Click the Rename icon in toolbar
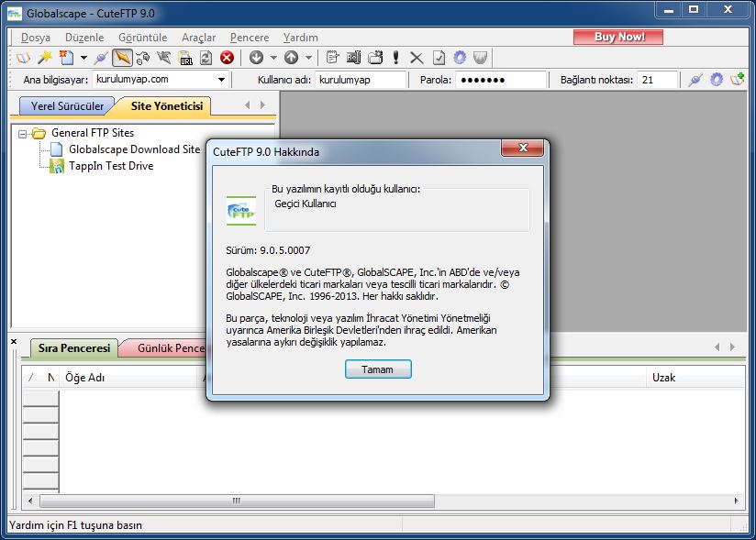The height and width of the screenshot is (540, 756). click(354, 58)
